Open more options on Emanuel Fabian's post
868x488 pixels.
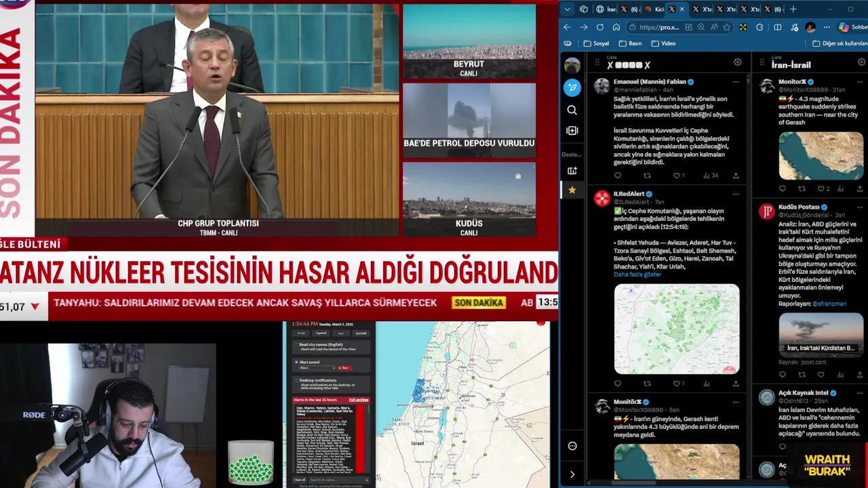click(x=736, y=81)
